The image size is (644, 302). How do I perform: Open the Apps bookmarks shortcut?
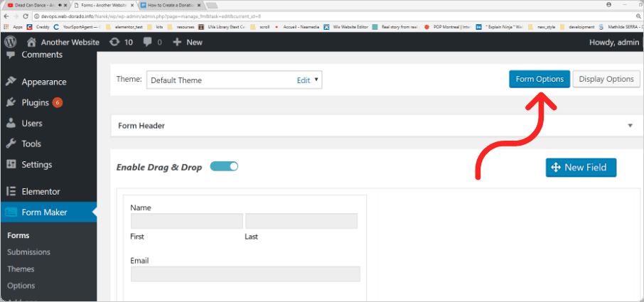pos(13,27)
